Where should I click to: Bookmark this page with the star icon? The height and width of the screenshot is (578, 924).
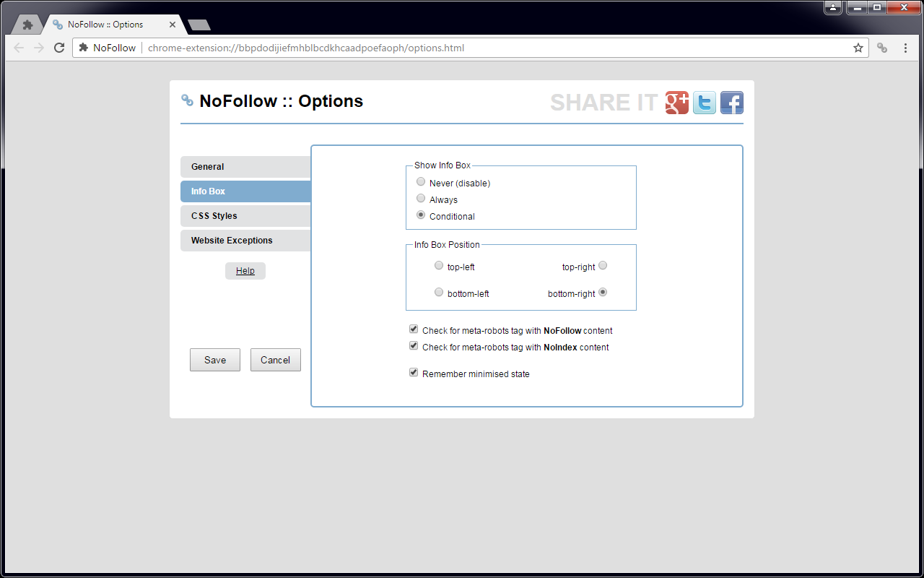coord(858,48)
